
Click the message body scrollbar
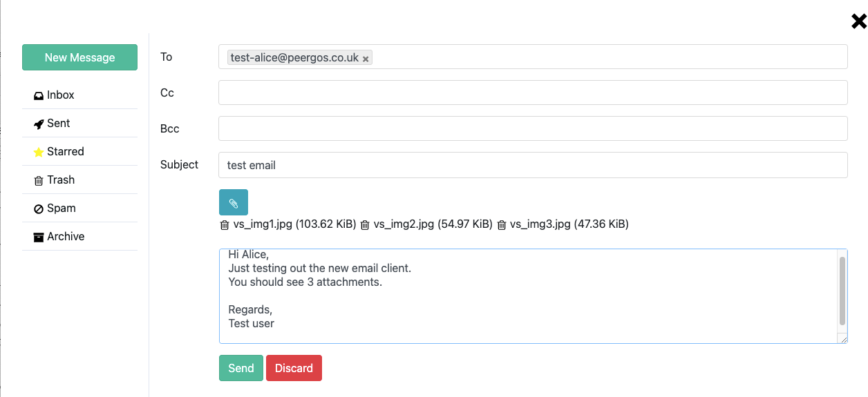(842, 290)
